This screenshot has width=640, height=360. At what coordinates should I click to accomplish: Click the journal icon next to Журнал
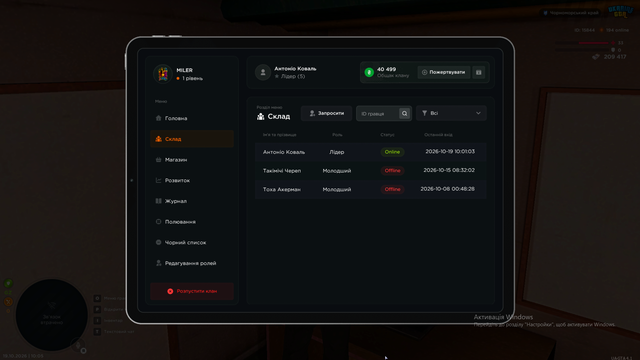(x=158, y=201)
